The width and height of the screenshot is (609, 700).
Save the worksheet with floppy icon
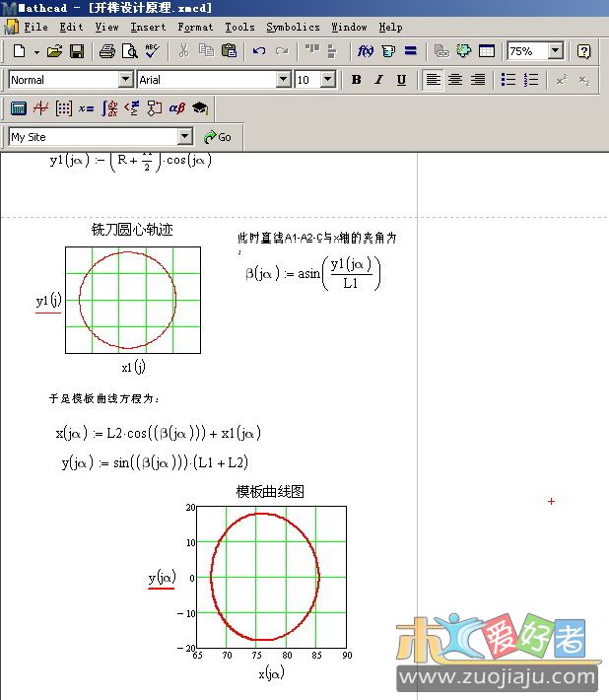point(77,51)
